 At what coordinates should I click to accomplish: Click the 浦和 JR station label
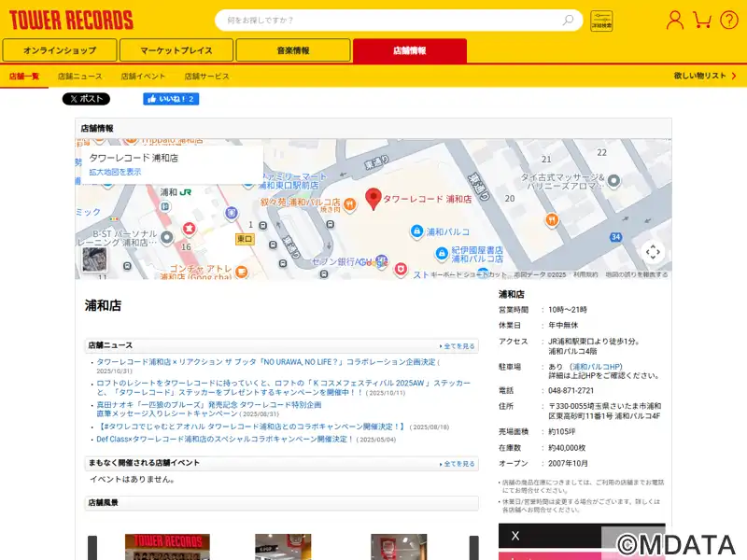(x=176, y=192)
